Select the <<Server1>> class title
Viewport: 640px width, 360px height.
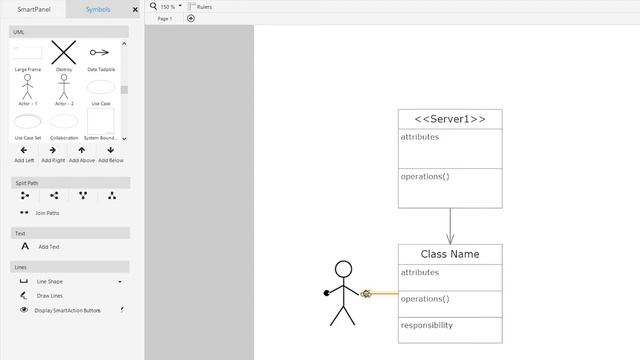[x=450, y=119]
